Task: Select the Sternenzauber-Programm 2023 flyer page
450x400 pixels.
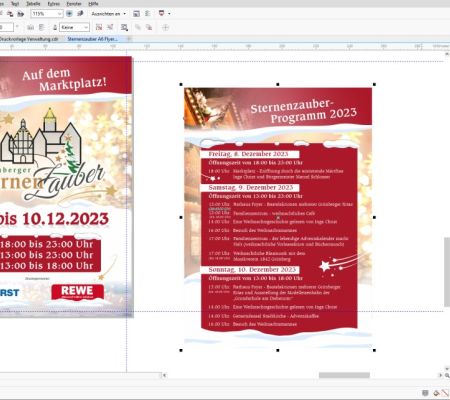Action: tap(278, 217)
